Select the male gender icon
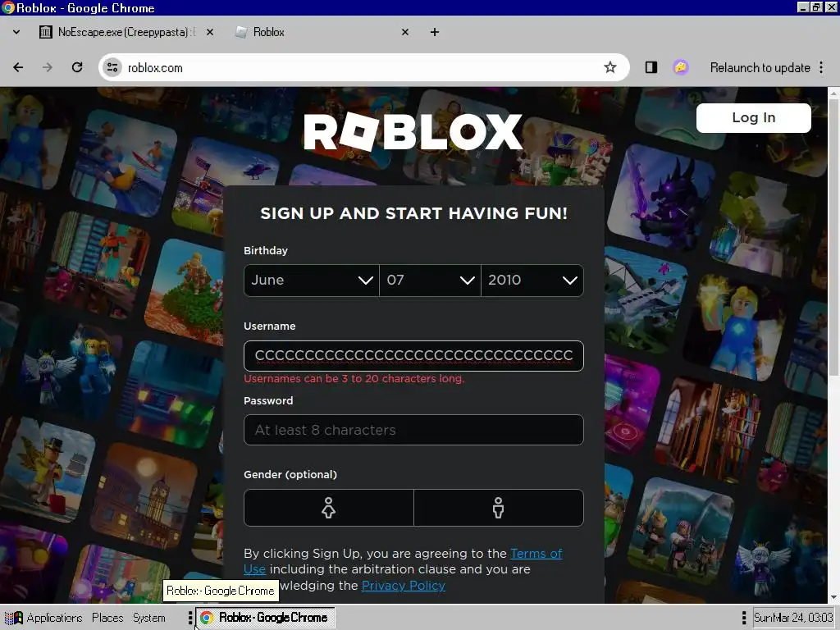This screenshot has width=840, height=630. pos(498,507)
